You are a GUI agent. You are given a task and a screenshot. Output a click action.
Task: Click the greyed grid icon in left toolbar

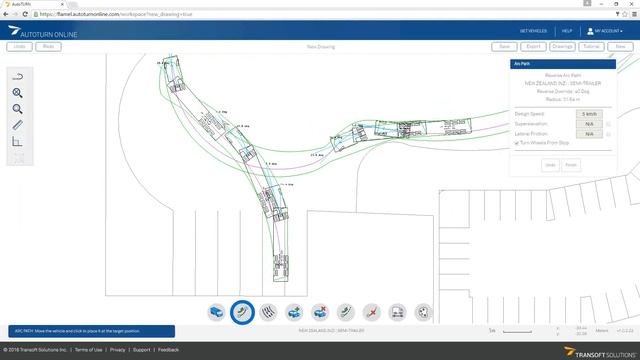[19, 158]
